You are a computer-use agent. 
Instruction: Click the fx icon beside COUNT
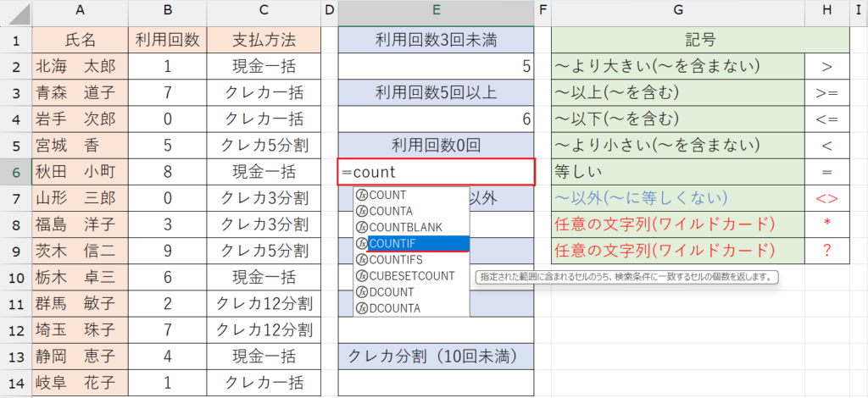(362, 195)
